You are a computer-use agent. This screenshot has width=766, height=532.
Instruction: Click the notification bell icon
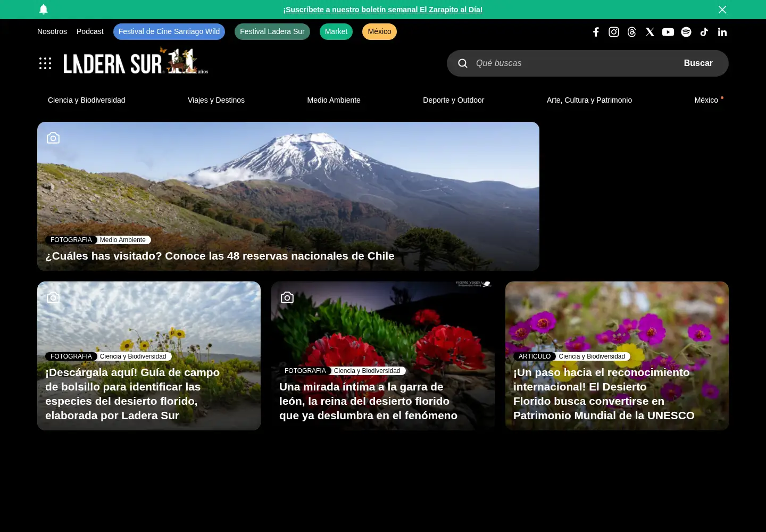[x=44, y=9]
